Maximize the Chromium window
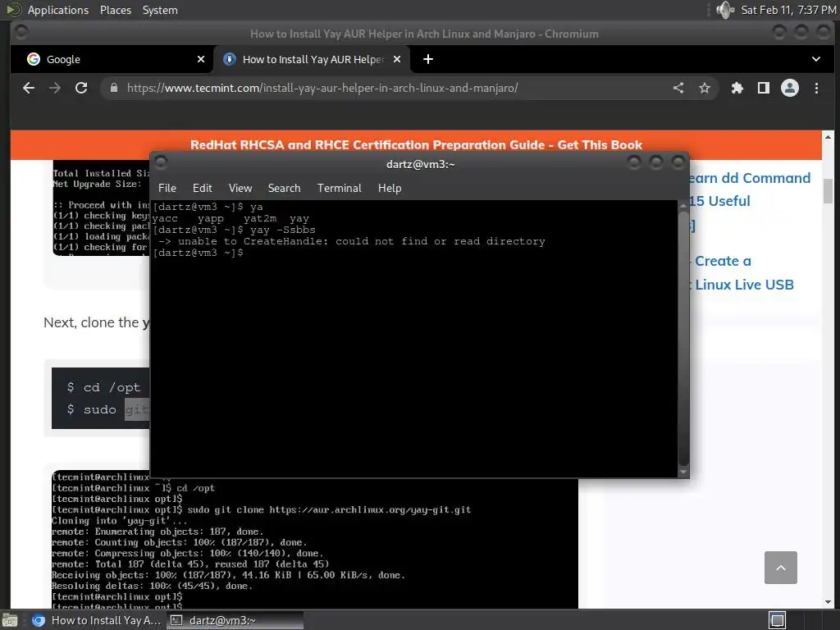Screen dimensions: 840x630 [x=801, y=33]
